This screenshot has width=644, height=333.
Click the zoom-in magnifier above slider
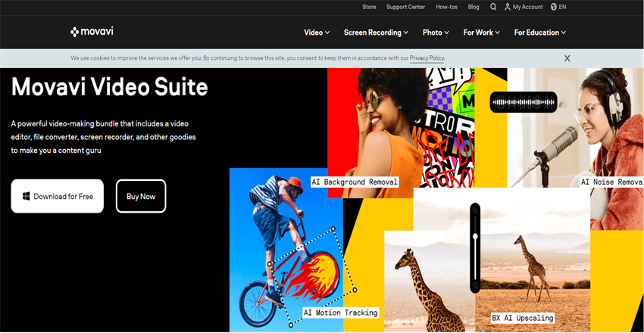pos(475,210)
